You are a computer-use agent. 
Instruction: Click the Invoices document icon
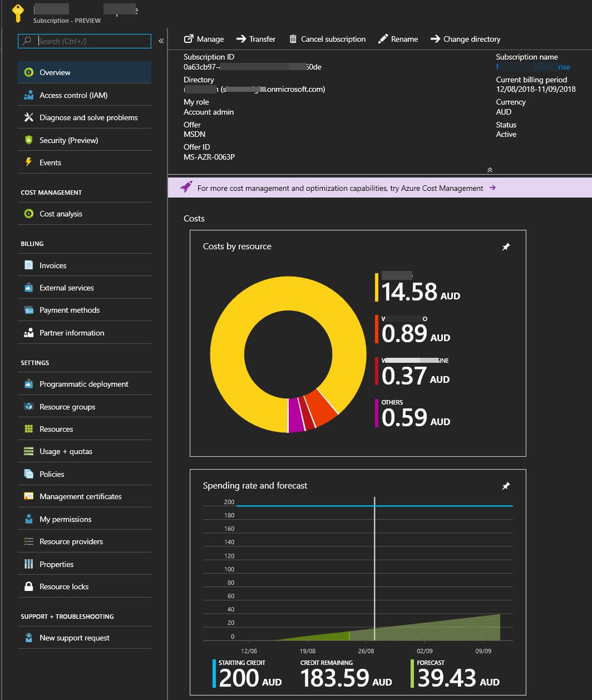point(29,265)
